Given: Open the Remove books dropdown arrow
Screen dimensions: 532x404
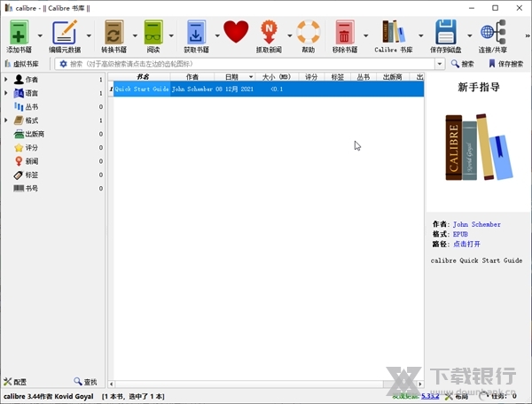Looking at the screenshot, I should tap(365, 35).
